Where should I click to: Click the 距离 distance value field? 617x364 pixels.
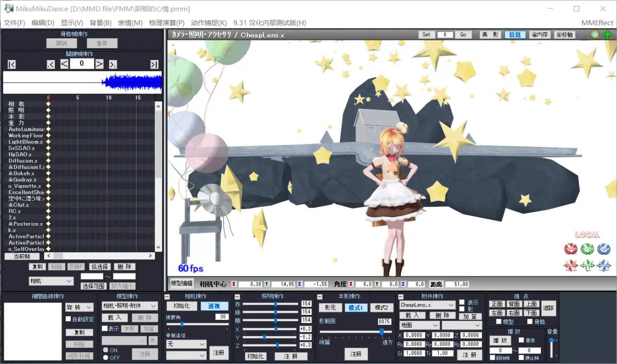[457, 284]
